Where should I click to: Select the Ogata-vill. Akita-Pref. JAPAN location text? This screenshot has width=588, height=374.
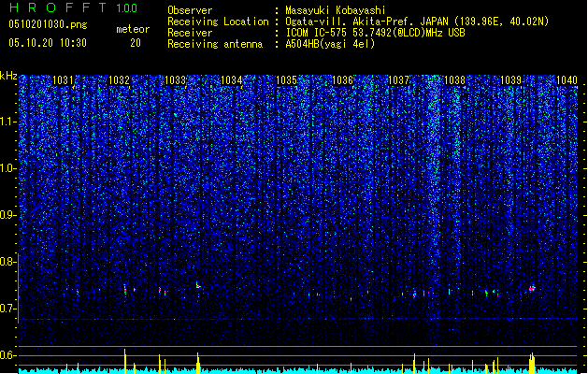(417, 22)
